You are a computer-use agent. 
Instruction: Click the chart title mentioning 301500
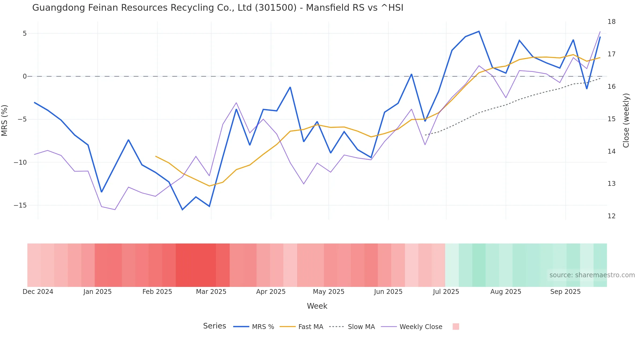click(x=218, y=8)
